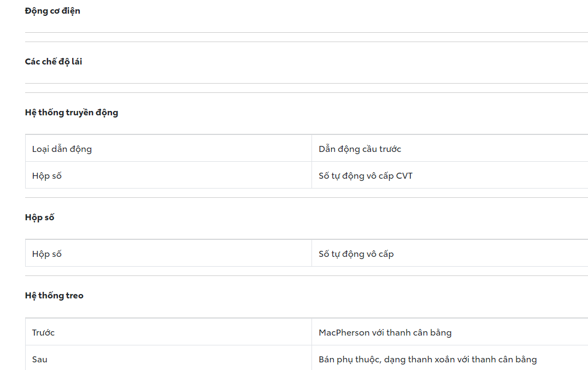Click Hộp số row label in second table

pos(47,254)
